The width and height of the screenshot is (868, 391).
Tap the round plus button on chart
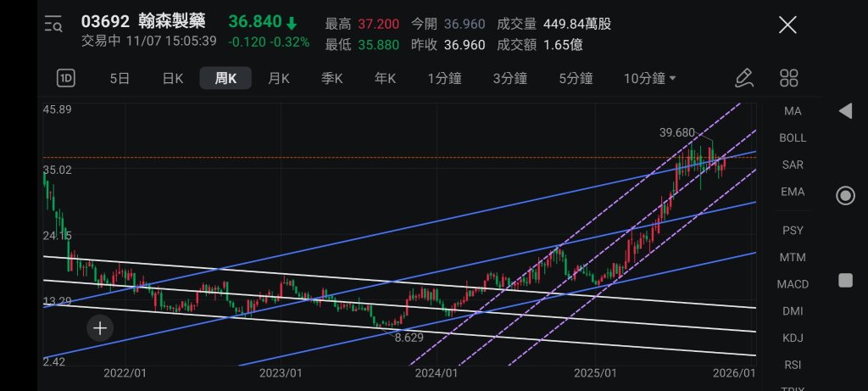click(x=100, y=328)
